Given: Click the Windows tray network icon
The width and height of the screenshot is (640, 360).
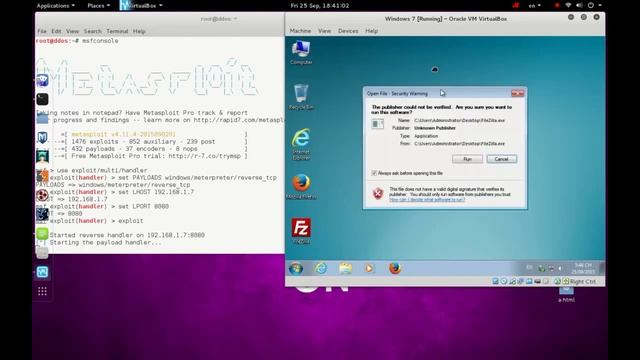Looking at the screenshot, I should (x=551, y=268).
